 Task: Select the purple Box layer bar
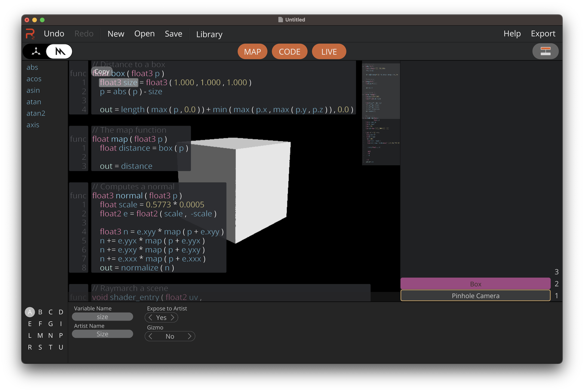coord(475,284)
